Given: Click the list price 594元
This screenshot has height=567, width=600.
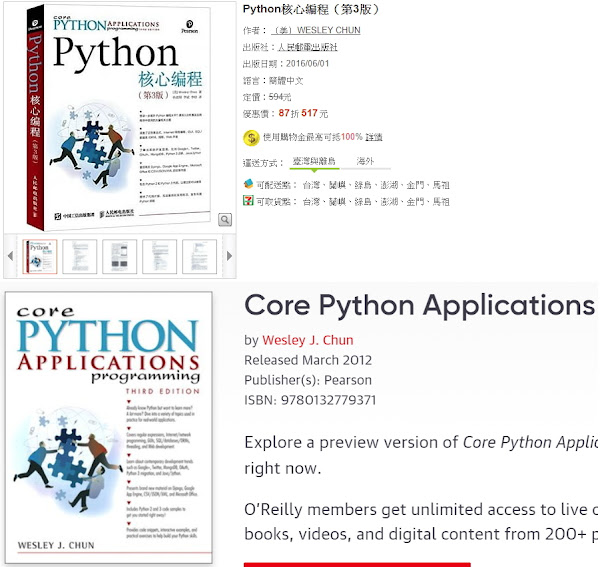Looking at the screenshot, I should 280,97.
